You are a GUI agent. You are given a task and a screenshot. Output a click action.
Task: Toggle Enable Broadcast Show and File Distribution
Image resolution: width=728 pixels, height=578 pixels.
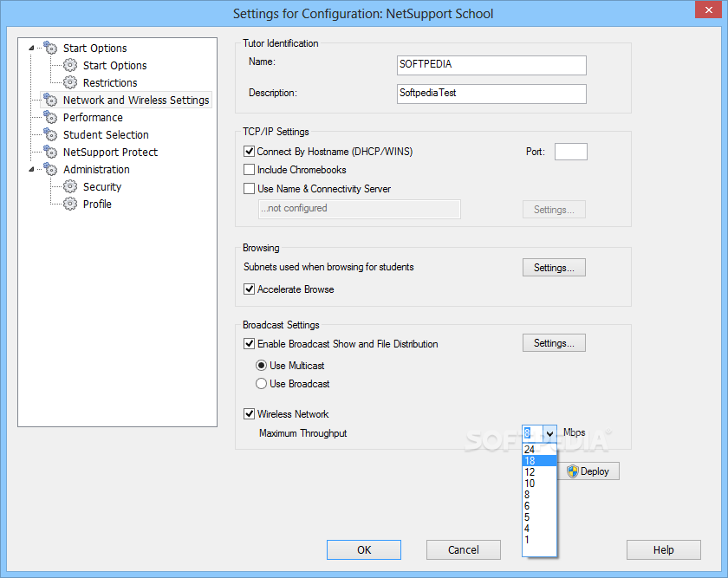pos(250,343)
